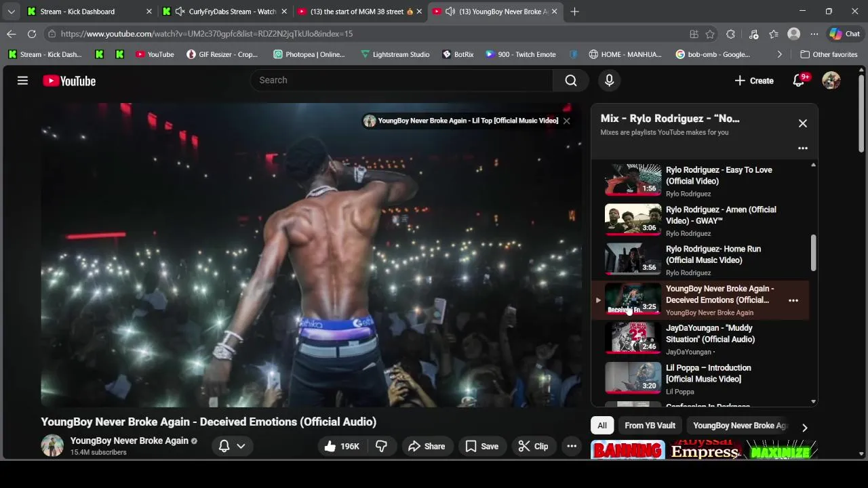Open options for Deceived Emotions playlist item

793,300
